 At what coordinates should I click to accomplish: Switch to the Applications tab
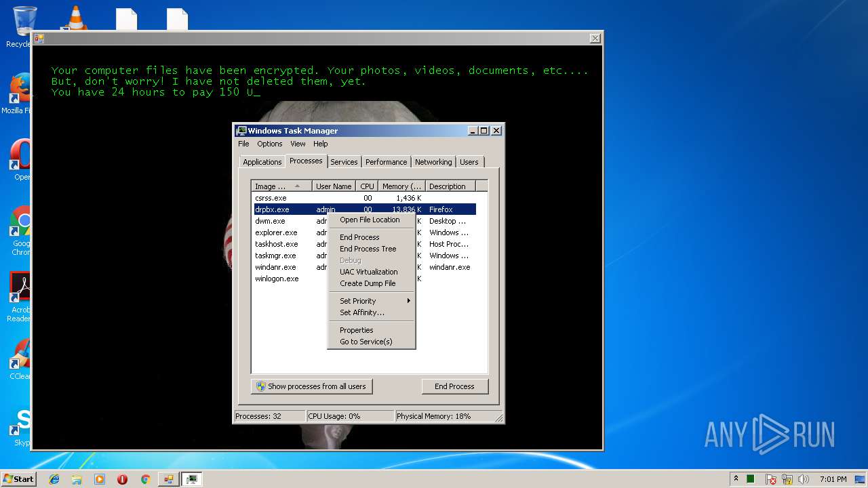tap(262, 162)
